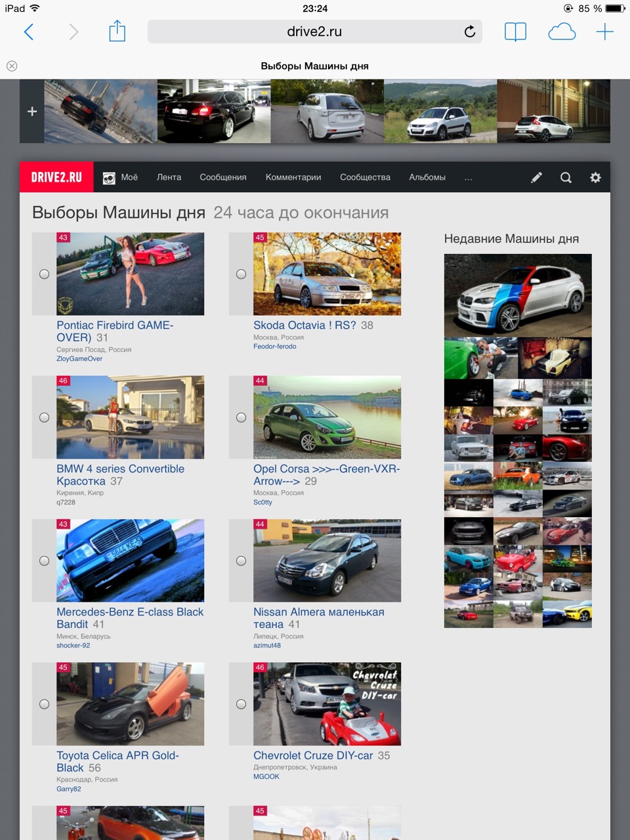The height and width of the screenshot is (840, 630).
Task: Click the user avatar icon beside Моё
Action: click(109, 178)
